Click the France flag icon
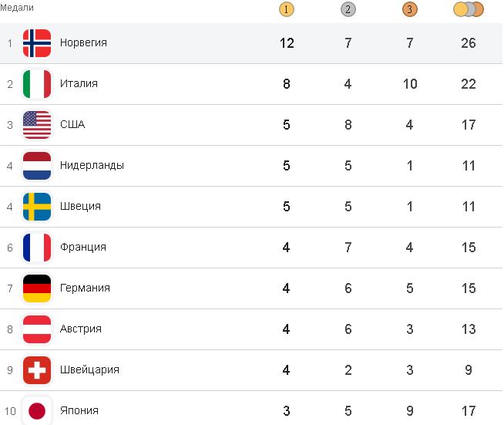Screen dimensions: 504x425 coord(37,248)
